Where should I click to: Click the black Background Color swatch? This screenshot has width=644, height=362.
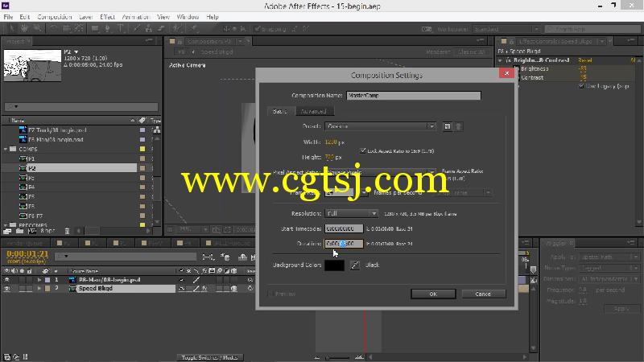pyautogui.click(x=334, y=265)
